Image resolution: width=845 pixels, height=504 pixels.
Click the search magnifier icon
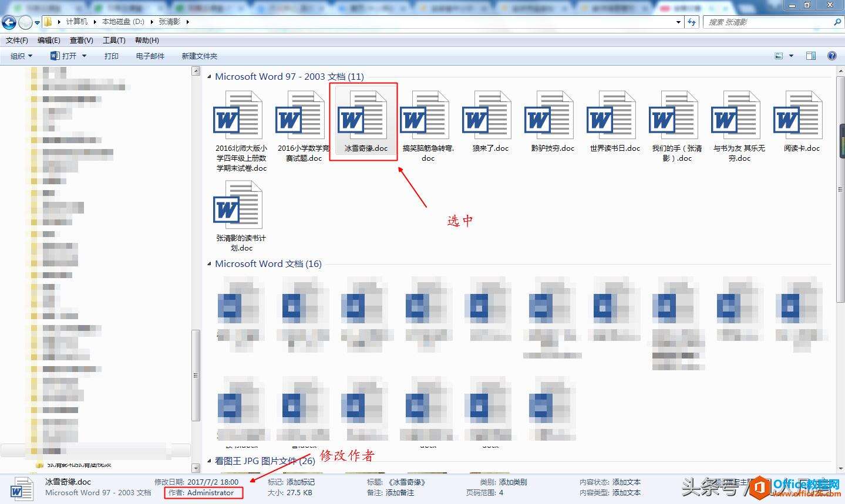point(837,22)
